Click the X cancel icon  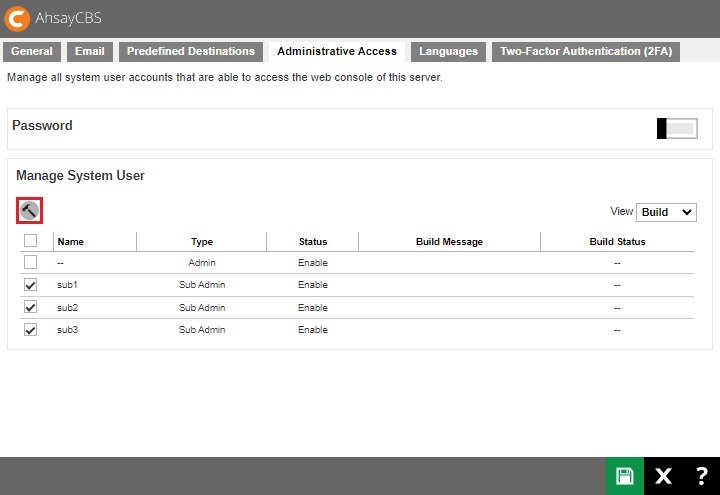click(x=663, y=476)
